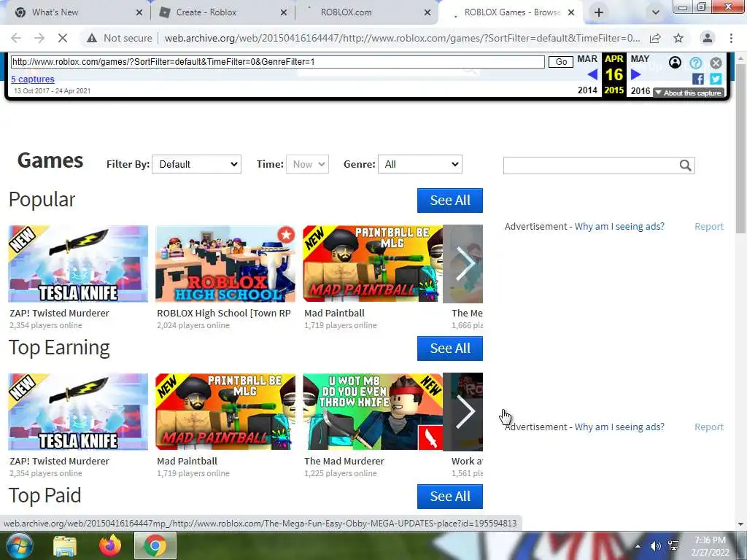Image resolution: width=747 pixels, height=560 pixels.
Task: Open network status in the system tray
Action: (673, 546)
